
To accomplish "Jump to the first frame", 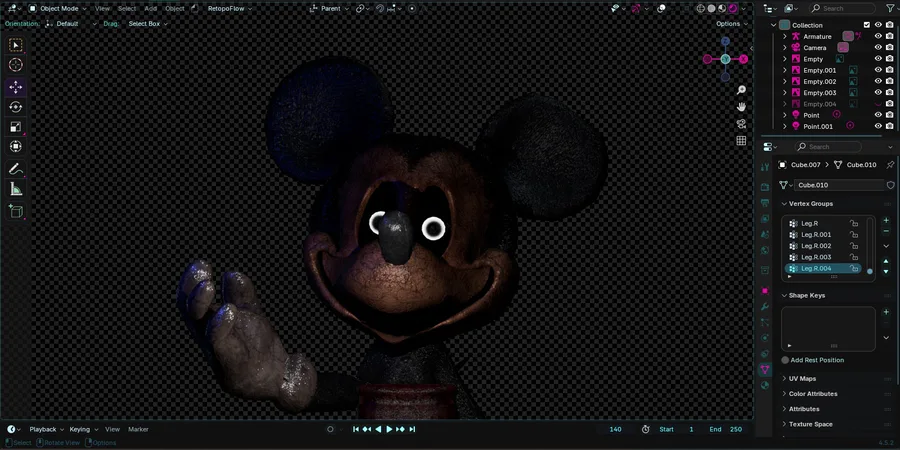I will click(356, 429).
